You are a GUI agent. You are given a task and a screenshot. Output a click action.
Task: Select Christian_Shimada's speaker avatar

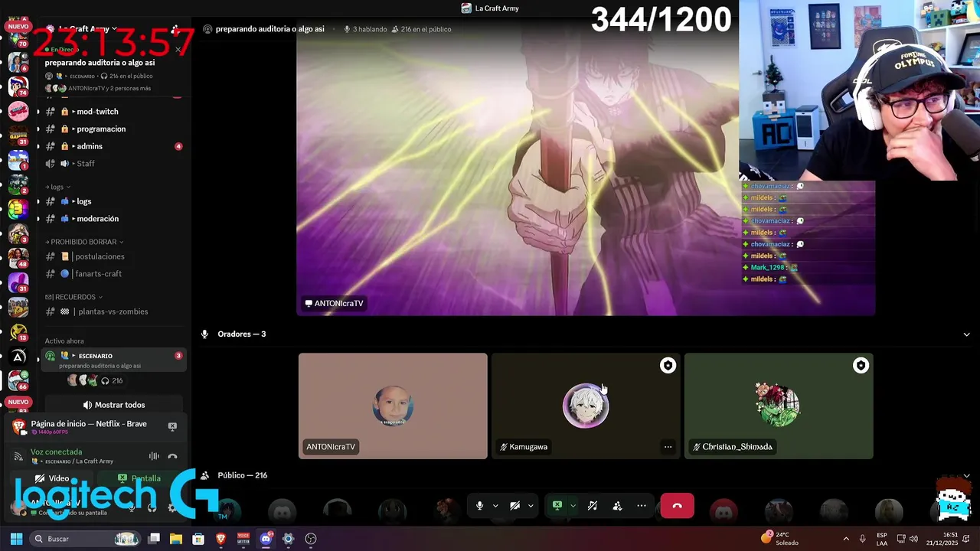[x=778, y=405]
